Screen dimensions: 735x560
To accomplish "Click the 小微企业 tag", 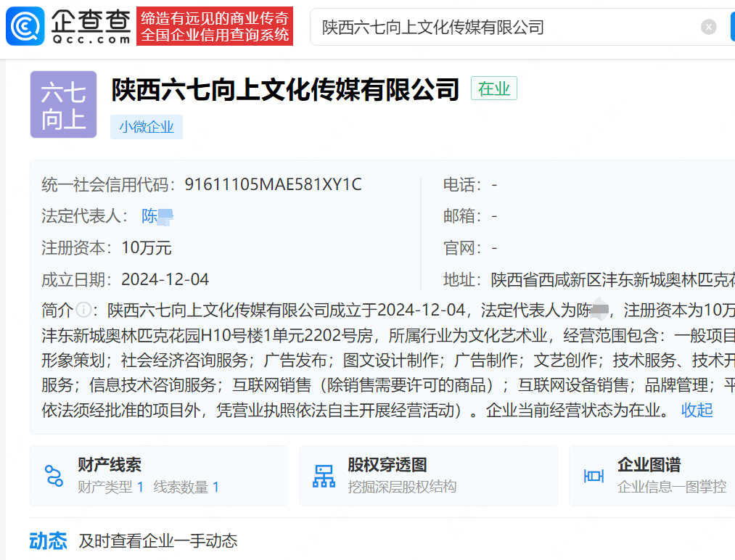I will pos(147,127).
